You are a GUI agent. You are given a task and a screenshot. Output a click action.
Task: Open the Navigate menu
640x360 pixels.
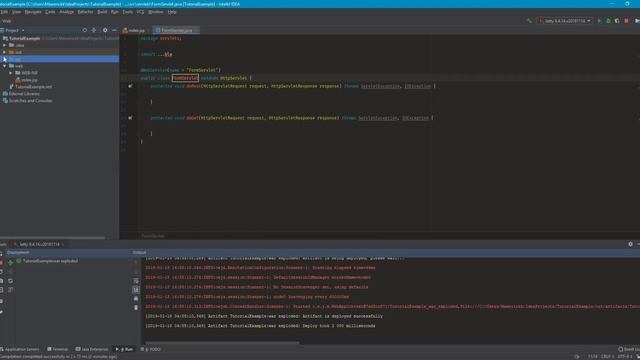click(33, 12)
